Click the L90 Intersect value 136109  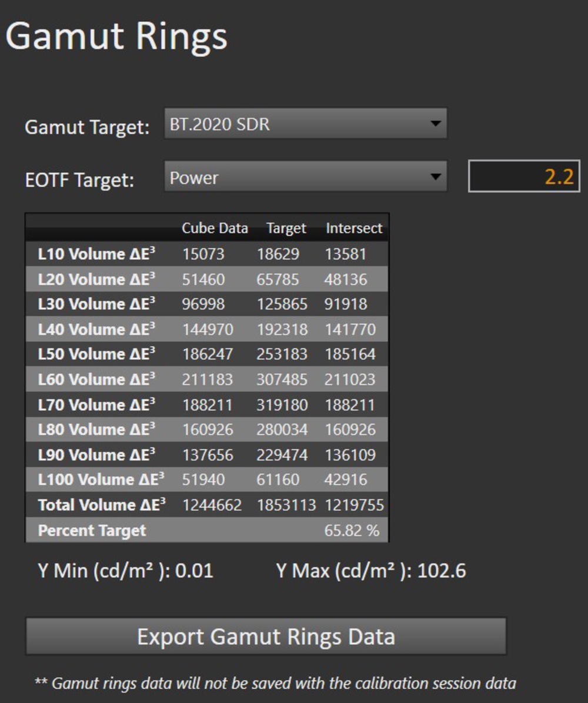pyautogui.click(x=349, y=455)
